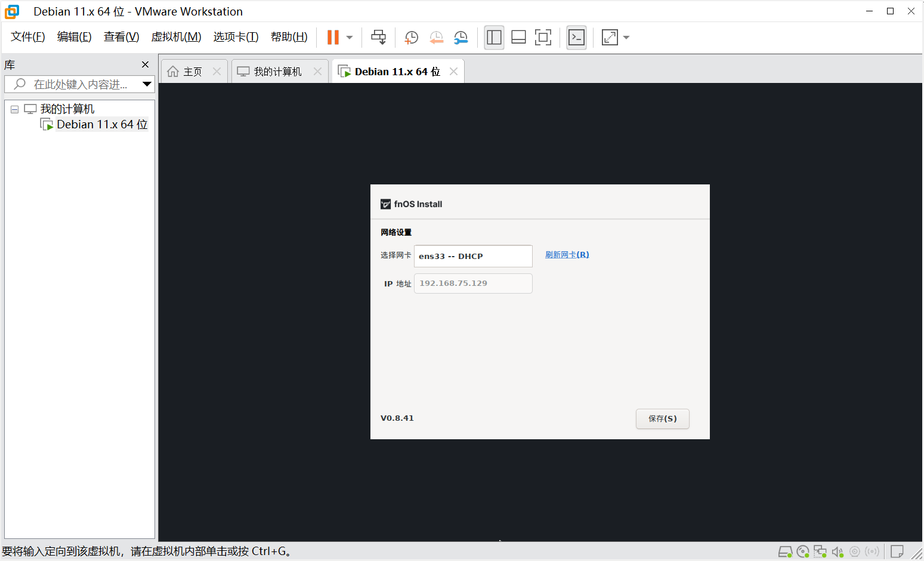Open the 查看(V) menu

[x=122, y=37]
